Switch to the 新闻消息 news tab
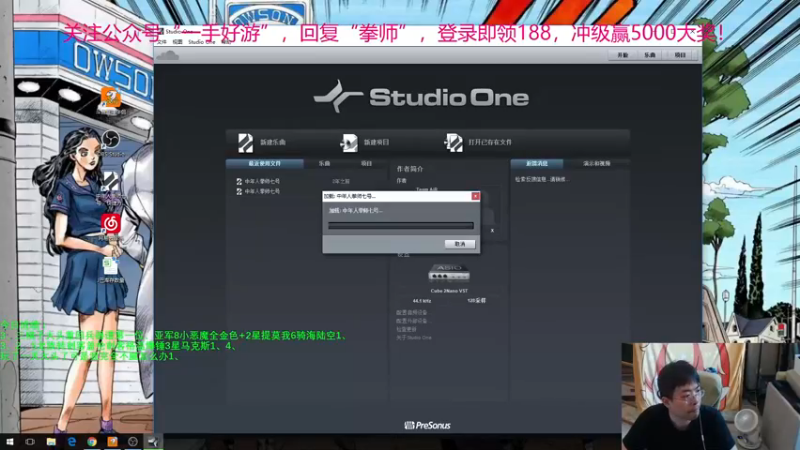Screen dimensions: 800x450 coord(537,163)
